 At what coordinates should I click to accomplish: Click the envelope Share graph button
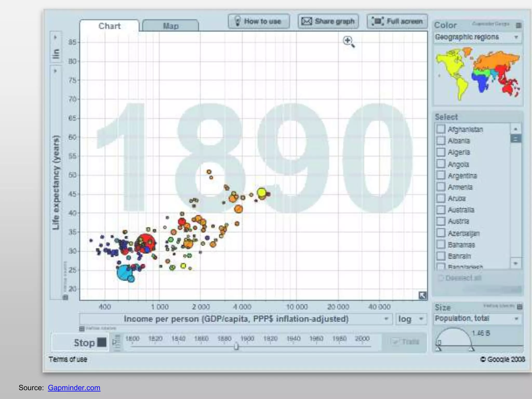click(328, 21)
